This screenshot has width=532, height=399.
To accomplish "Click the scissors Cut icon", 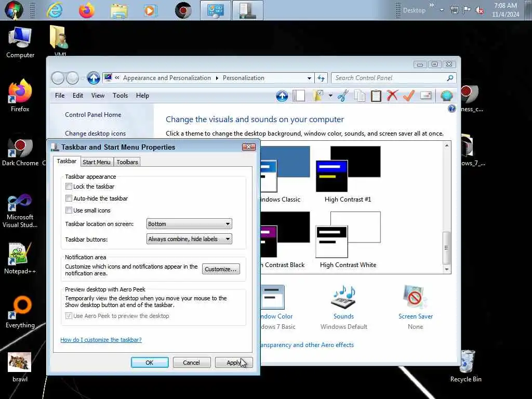I will coord(343,96).
